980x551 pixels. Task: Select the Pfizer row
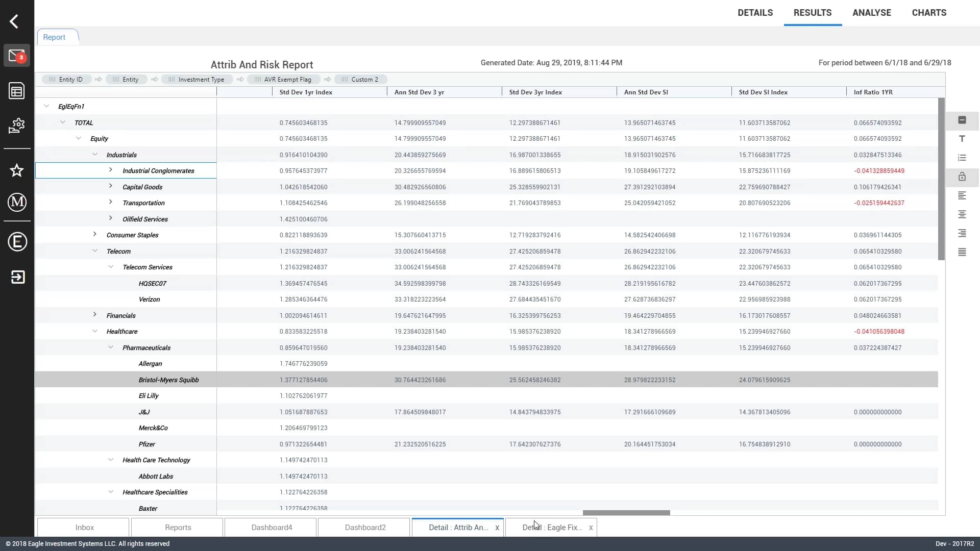pos(486,444)
